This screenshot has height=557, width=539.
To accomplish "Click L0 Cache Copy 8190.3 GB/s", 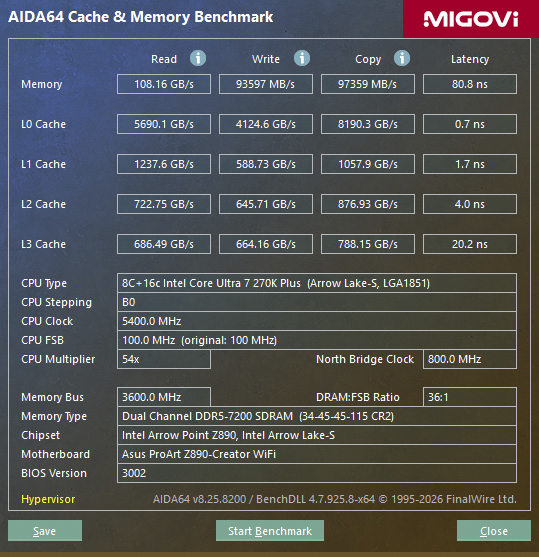I will click(368, 124).
